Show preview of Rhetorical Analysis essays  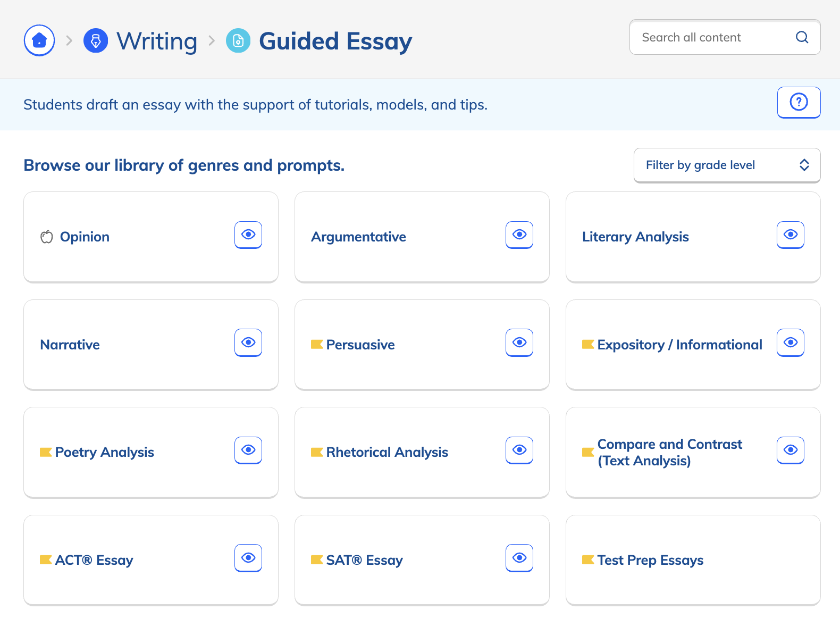coord(519,450)
